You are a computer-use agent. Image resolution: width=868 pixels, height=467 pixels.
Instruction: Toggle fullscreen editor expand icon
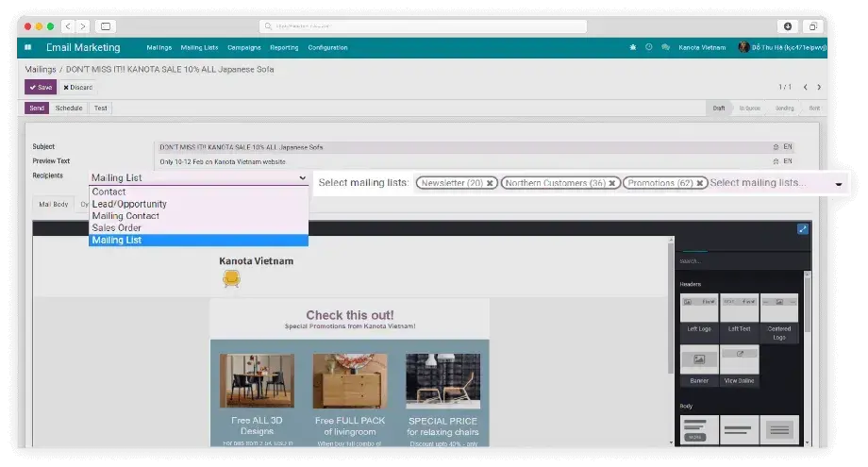(802, 228)
